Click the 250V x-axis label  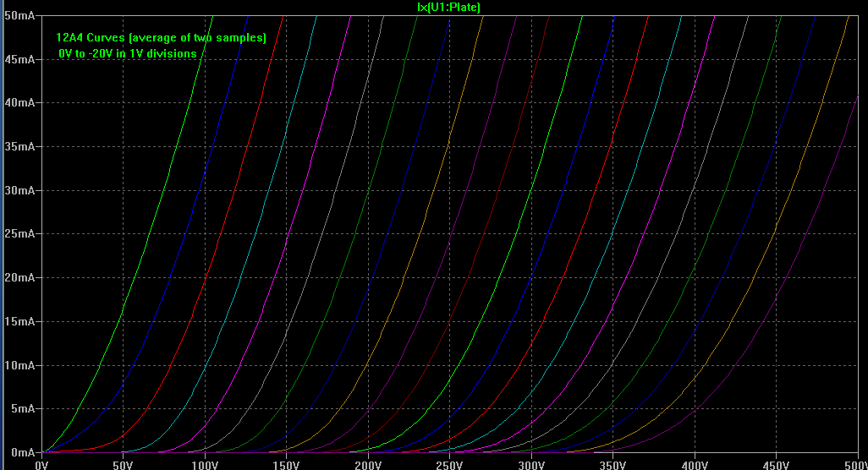coord(449,464)
